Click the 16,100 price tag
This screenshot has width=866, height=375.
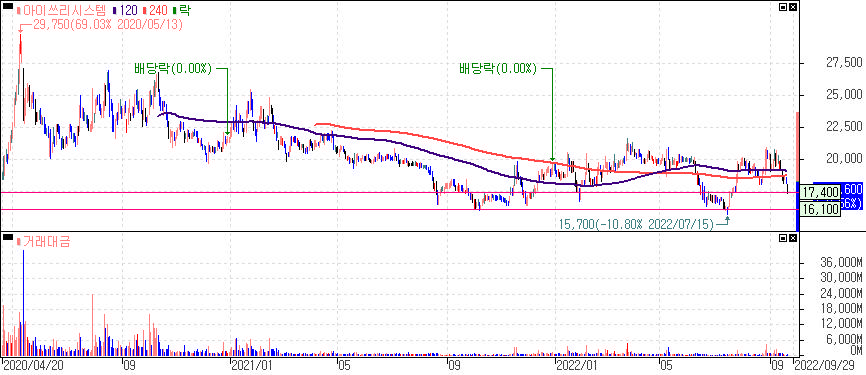click(x=820, y=210)
